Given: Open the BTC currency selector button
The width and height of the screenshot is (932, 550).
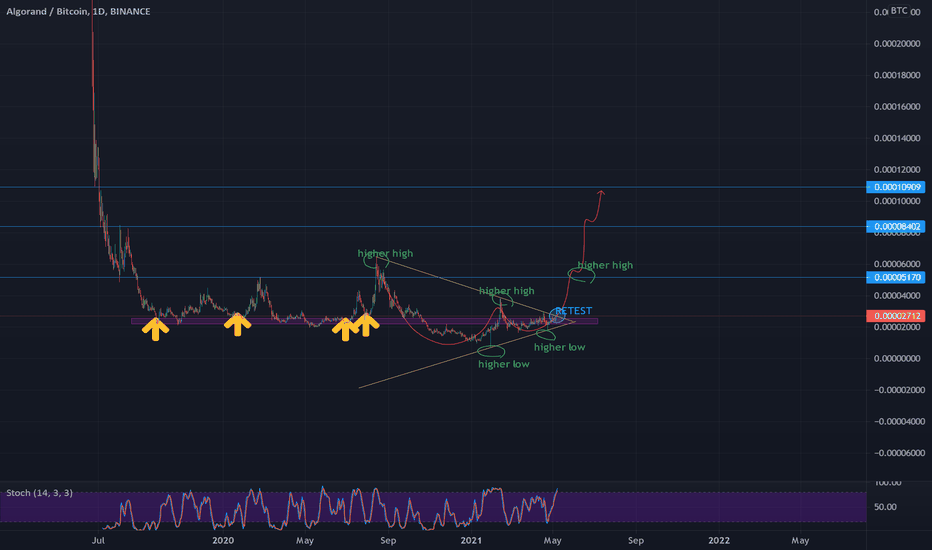Looking at the screenshot, I should pos(899,11).
